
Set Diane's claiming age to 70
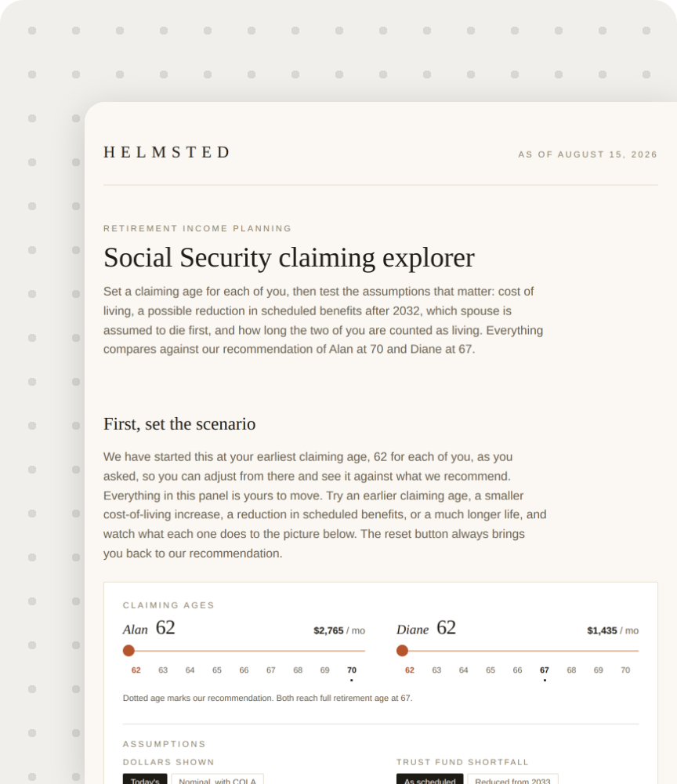(x=625, y=670)
